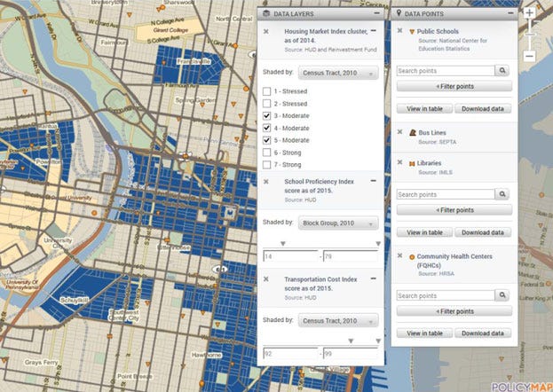Viewport: 553px width, 392px height.
Task: Click the Girard College map label
Action: [170, 30]
